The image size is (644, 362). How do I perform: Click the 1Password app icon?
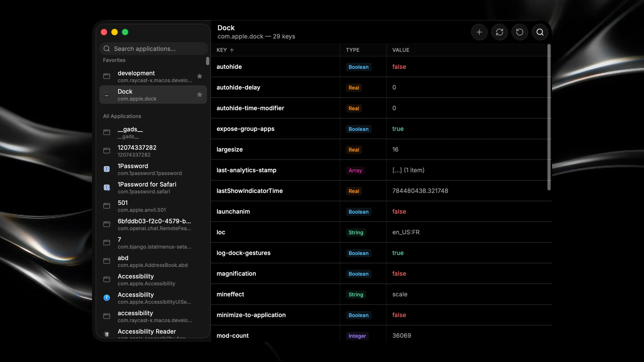107,169
